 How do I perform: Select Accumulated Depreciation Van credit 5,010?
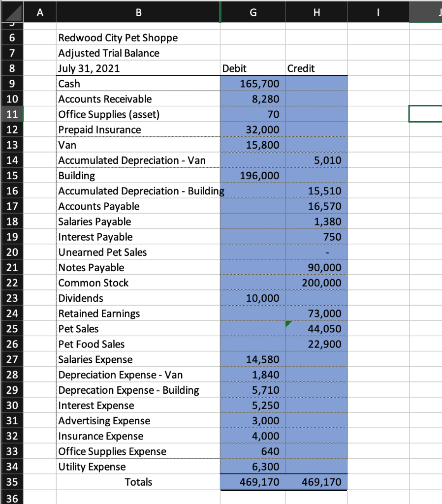pyautogui.click(x=316, y=160)
